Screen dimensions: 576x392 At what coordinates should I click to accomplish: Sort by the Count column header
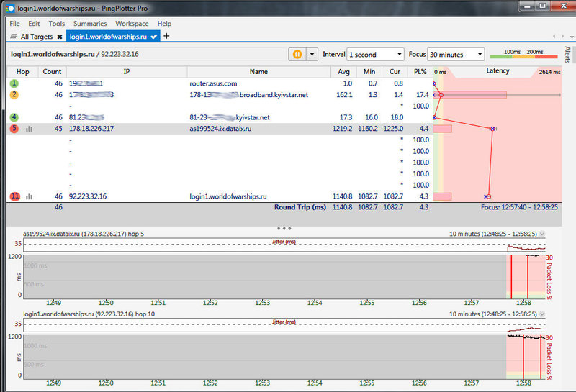(x=52, y=72)
